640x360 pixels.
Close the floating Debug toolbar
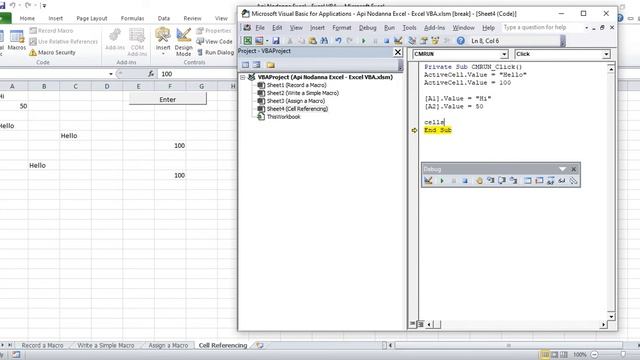click(x=574, y=169)
